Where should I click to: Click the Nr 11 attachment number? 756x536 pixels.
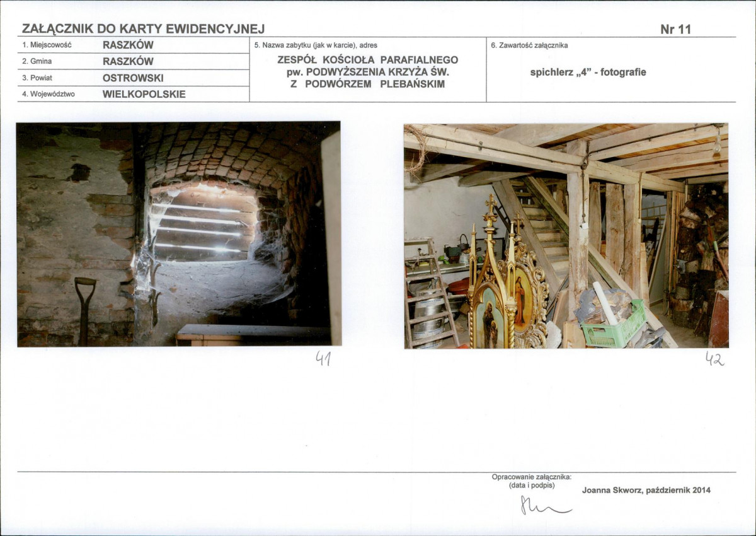pos(676,29)
